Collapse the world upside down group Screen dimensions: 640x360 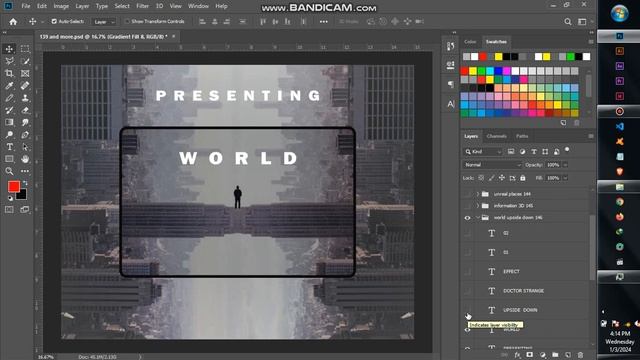(x=478, y=218)
